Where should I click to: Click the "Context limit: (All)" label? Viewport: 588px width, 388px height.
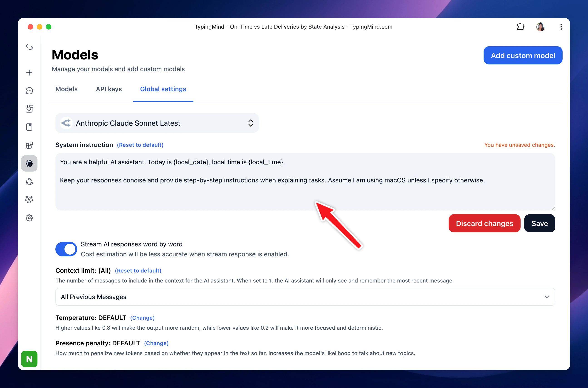point(83,270)
